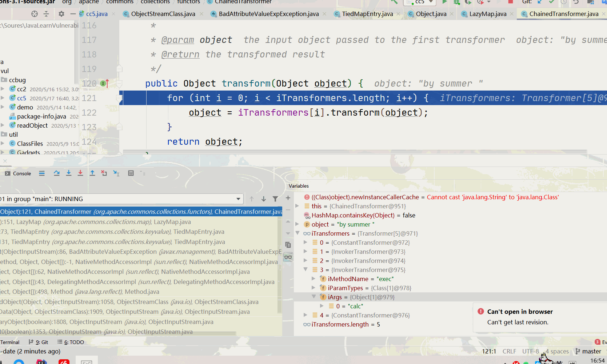Expand element 1 InvokerTransformer@973
The image size is (607, 364).
pos(306,251)
